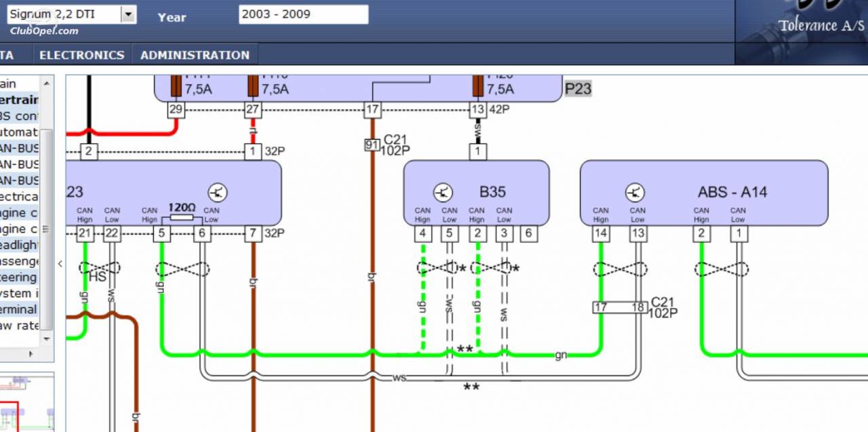Image resolution: width=868 pixels, height=432 pixels.
Task: Select pin 22 CAN Low on the left module
Action: tap(112, 234)
